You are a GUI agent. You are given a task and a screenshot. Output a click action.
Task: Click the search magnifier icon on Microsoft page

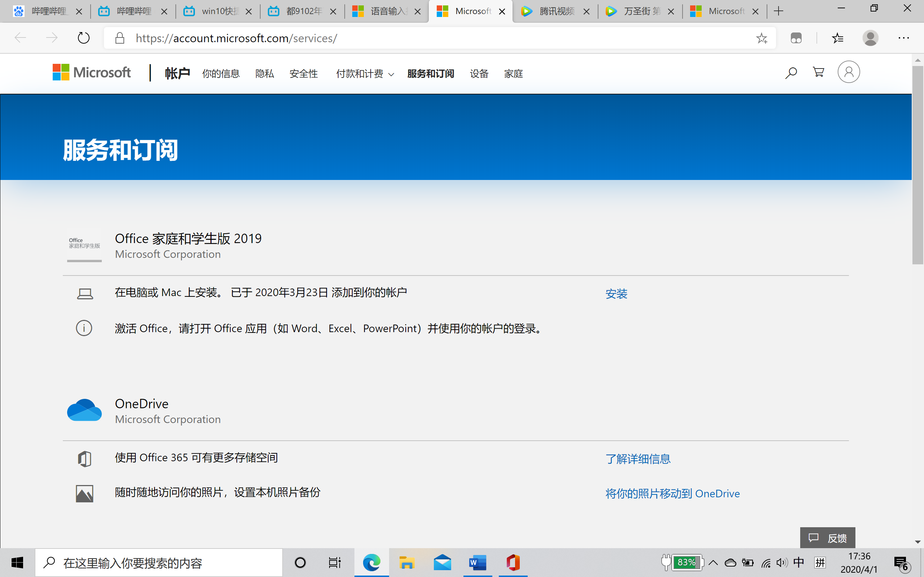[x=791, y=72]
